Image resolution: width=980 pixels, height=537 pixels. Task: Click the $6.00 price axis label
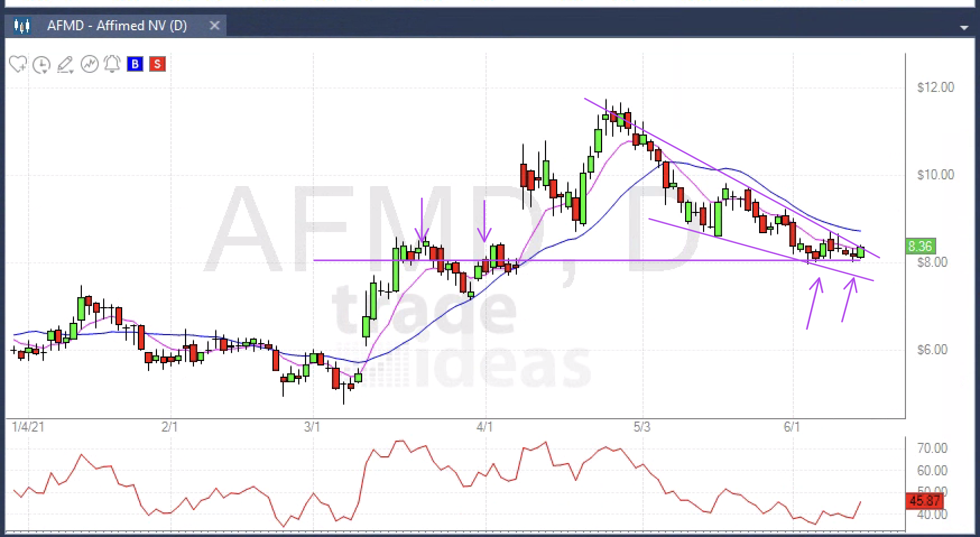932,350
